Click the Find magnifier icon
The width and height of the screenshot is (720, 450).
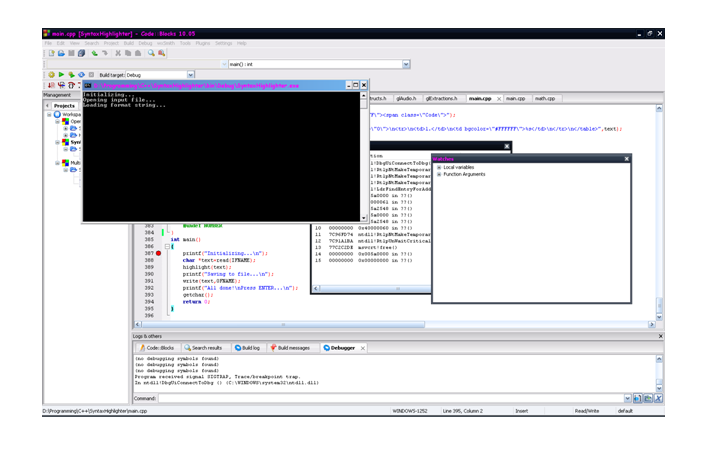pos(151,53)
